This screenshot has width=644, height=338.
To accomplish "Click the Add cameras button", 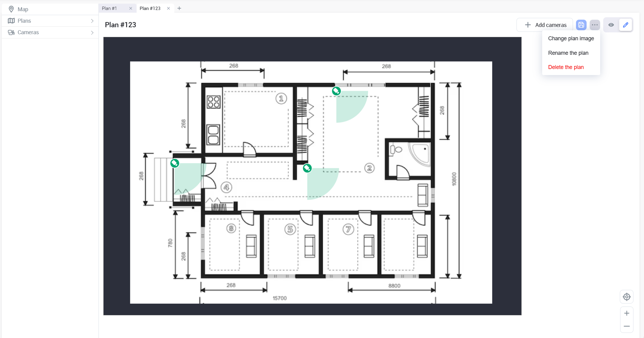I will (x=545, y=25).
